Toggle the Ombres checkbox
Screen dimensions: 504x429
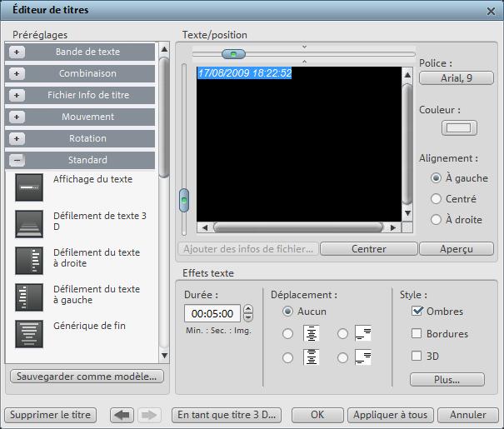click(417, 312)
